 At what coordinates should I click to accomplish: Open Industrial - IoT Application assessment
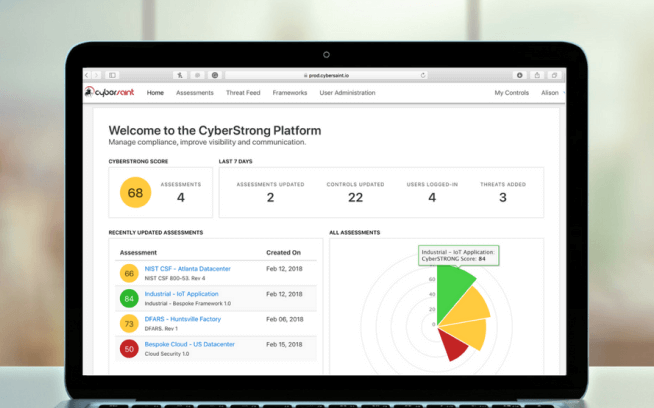[181, 294]
